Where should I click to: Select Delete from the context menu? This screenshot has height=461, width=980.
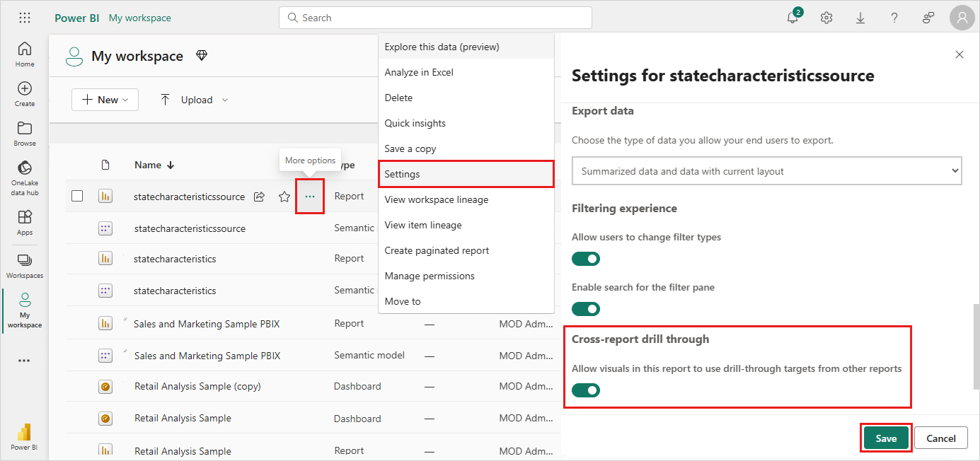click(x=466, y=98)
